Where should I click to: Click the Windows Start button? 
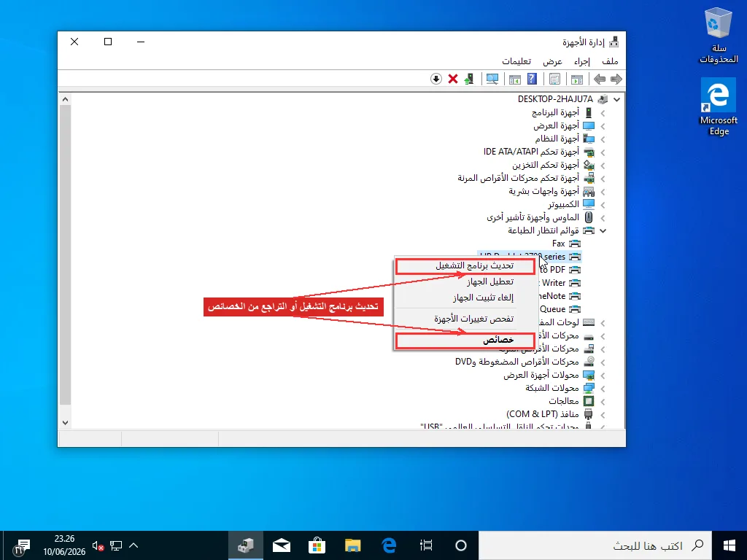tap(729, 545)
